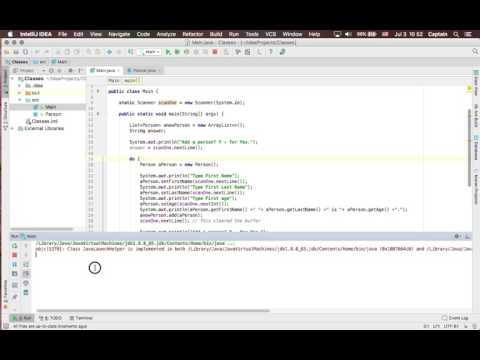The image size is (480, 360).
Task: Open macOS Spotlight search icon
Action: coord(456,34)
